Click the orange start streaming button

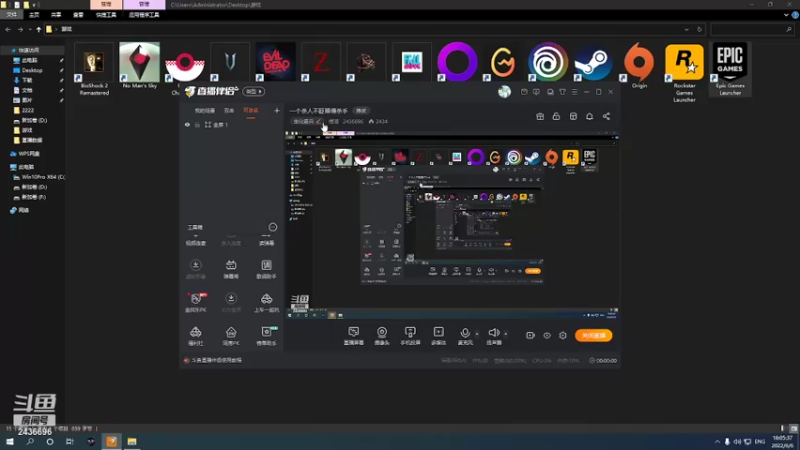click(593, 335)
